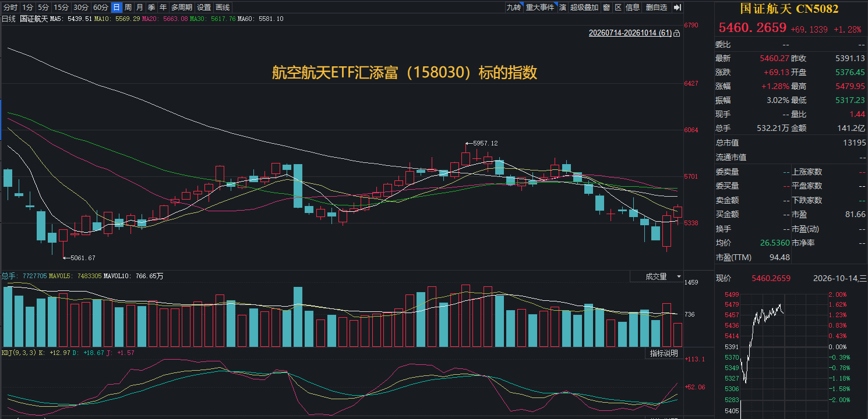This screenshot has height=419, width=868.
Task: Toggle 重大事件 major events overlay
Action: click(540, 8)
